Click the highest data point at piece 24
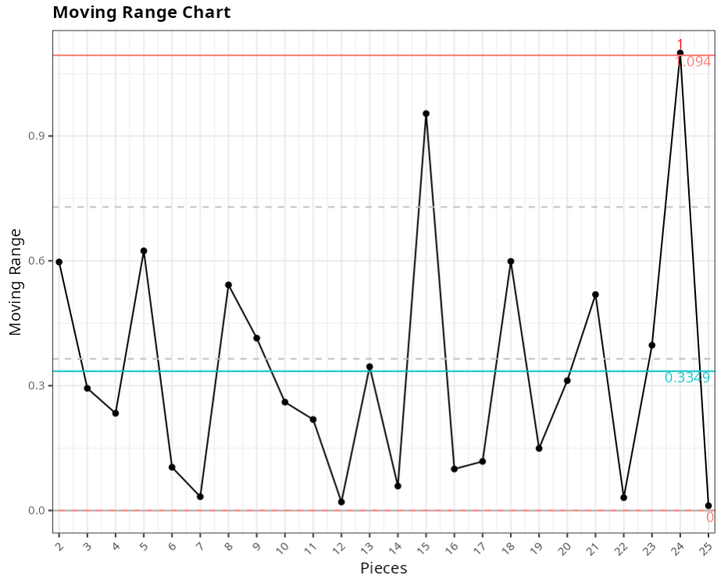The image size is (728, 586). [x=680, y=53]
